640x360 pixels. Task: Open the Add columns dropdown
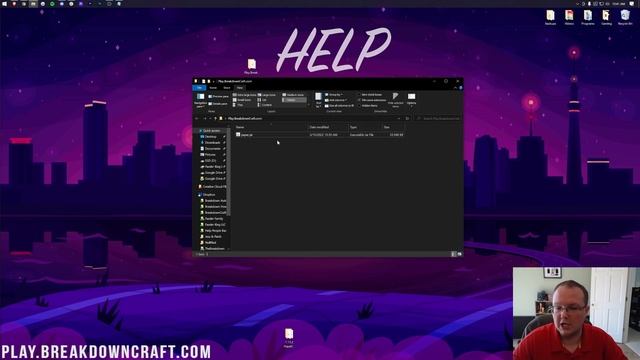(337, 100)
